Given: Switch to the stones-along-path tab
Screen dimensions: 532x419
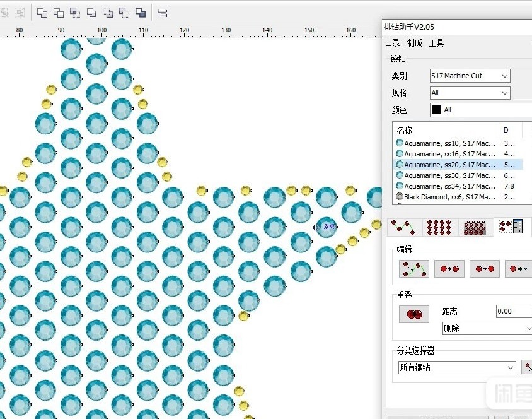Looking at the screenshot, I should click(403, 227).
